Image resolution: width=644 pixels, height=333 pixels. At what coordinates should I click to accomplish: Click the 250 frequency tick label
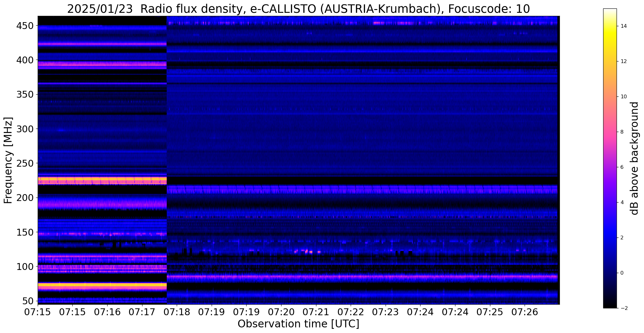(24, 163)
